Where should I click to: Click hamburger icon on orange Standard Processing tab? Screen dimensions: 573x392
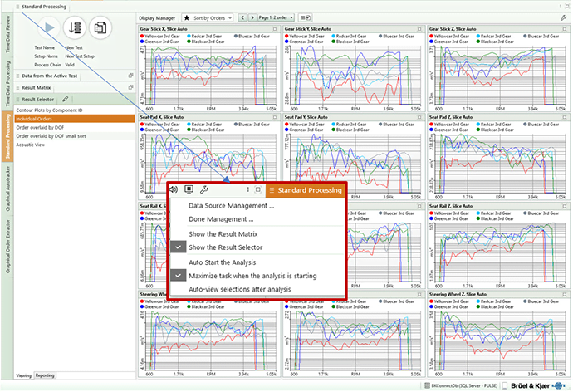pyautogui.click(x=272, y=190)
